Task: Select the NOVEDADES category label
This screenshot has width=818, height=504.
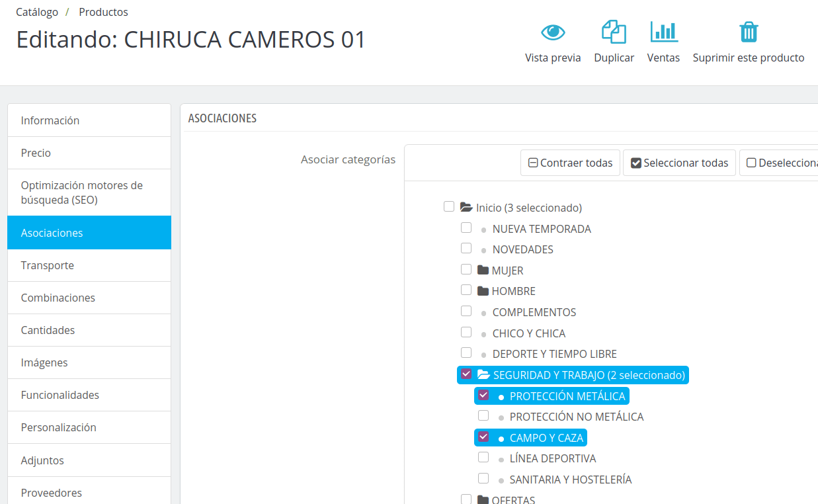Action: (523, 249)
